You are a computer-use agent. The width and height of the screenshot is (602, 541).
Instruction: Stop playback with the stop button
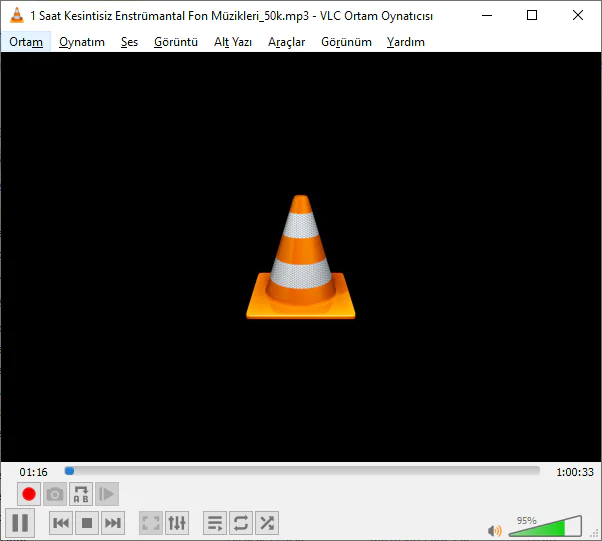point(87,522)
